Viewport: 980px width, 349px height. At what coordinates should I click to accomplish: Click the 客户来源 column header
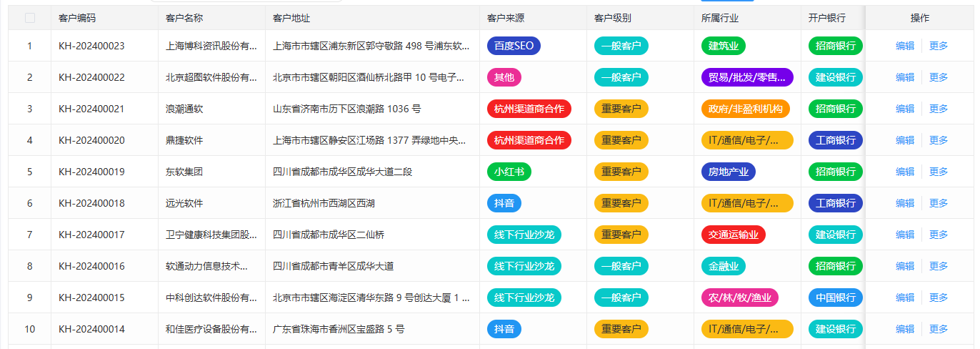(506, 18)
